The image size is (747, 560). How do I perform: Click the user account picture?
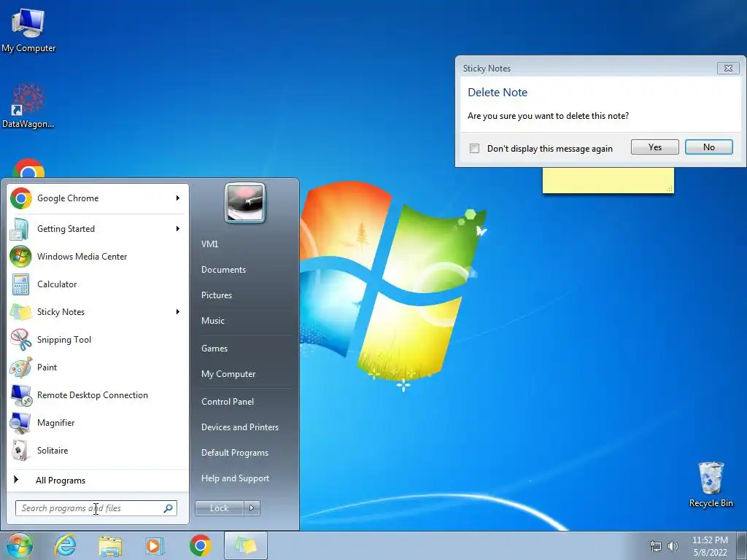pyautogui.click(x=245, y=203)
